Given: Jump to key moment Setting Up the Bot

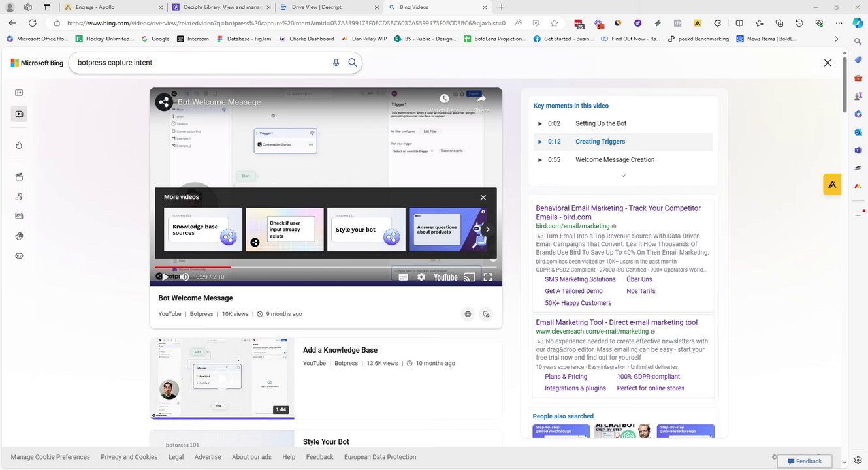Looking at the screenshot, I should coord(623,123).
